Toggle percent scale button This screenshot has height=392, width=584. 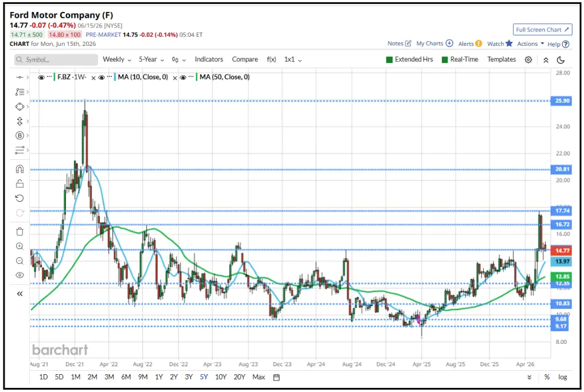547,377
